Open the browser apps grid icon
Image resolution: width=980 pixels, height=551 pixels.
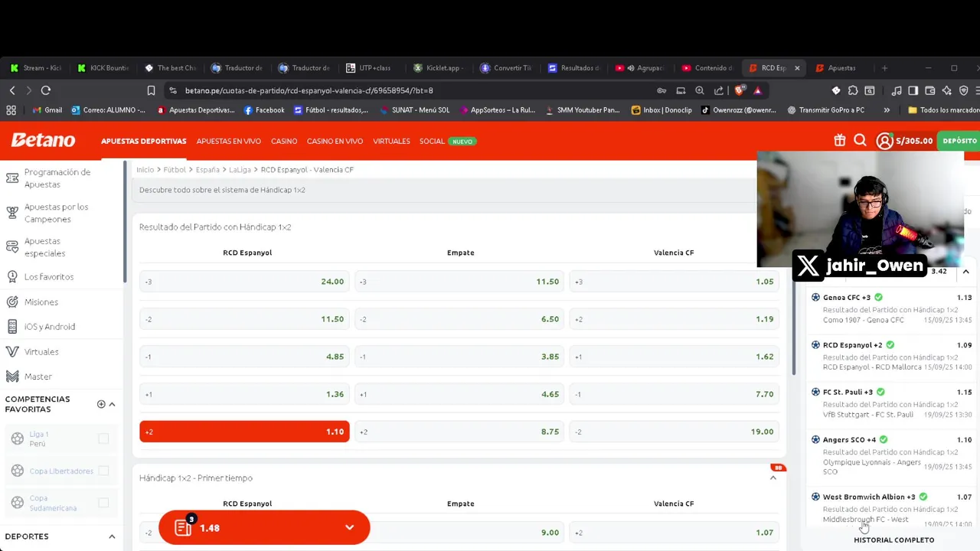tap(11, 110)
